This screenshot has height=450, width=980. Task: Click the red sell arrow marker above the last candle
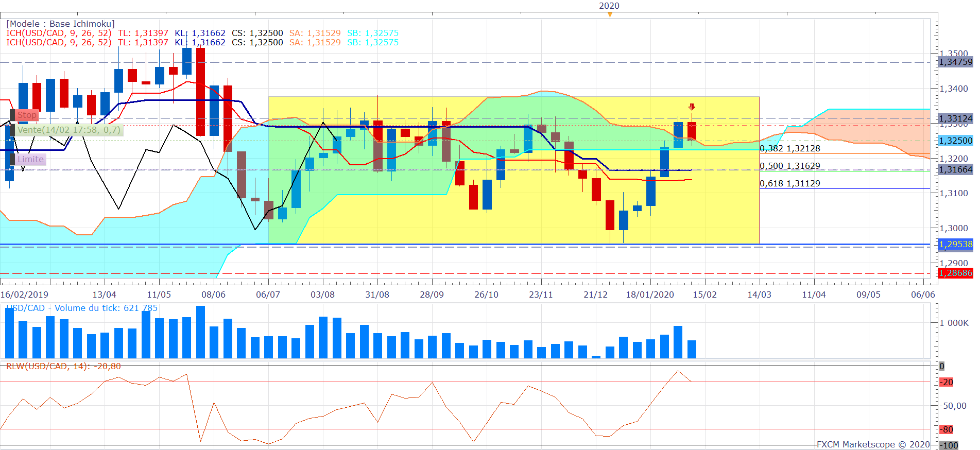point(692,107)
